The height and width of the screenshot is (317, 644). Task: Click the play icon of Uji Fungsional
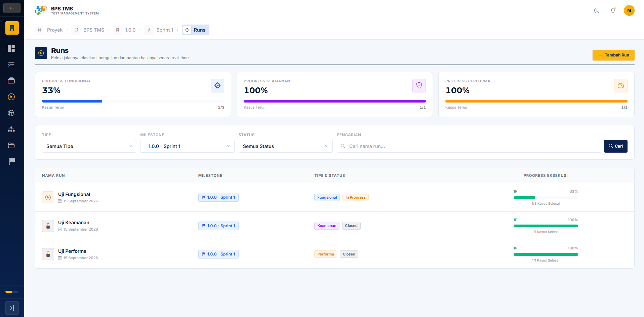[48, 197]
